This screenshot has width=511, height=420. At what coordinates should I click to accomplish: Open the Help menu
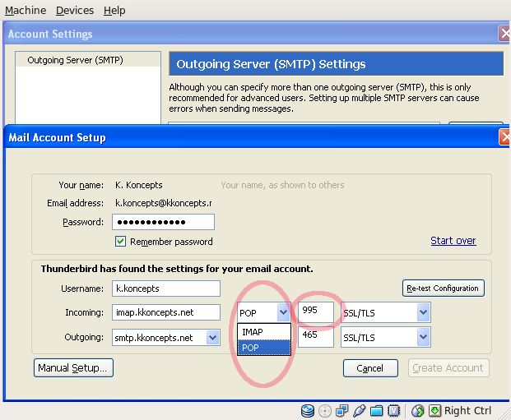click(114, 11)
